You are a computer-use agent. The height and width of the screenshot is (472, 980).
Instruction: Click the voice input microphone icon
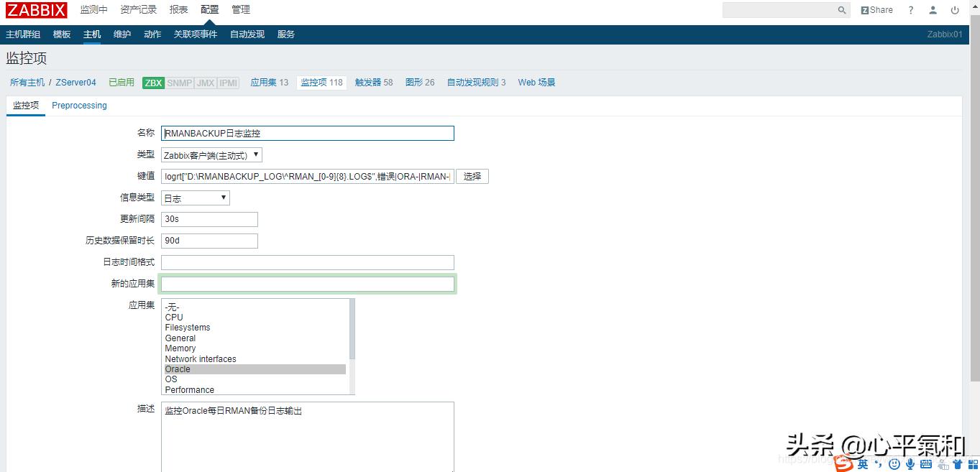[x=910, y=464]
